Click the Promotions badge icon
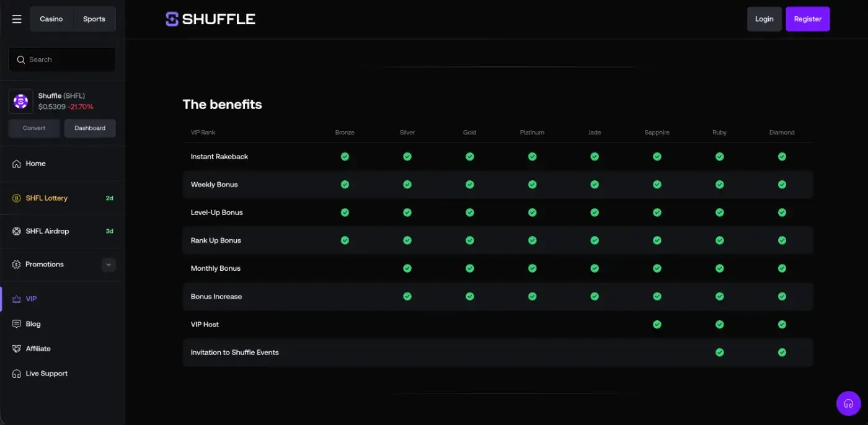This screenshot has width=868, height=425. (17, 265)
